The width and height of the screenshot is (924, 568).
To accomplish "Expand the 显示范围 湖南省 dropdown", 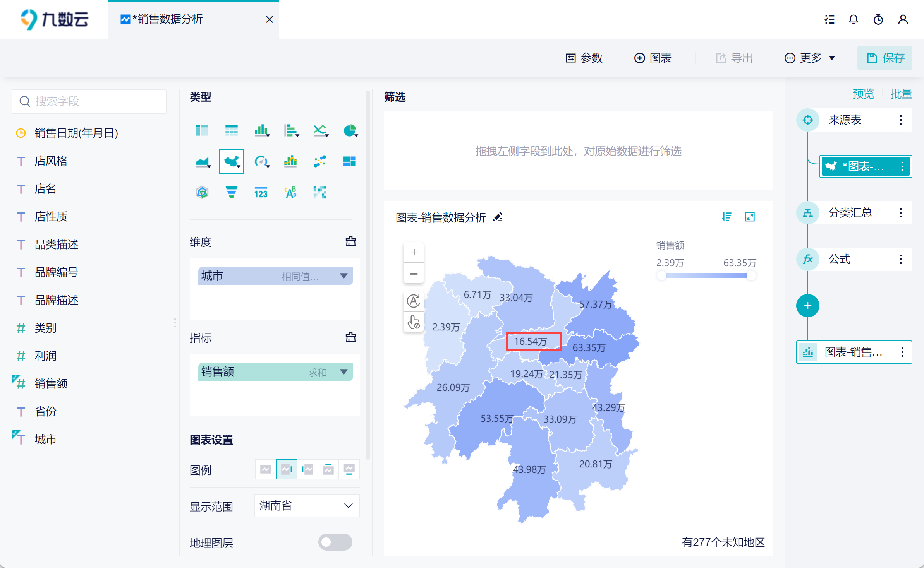I will pyautogui.click(x=307, y=506).
